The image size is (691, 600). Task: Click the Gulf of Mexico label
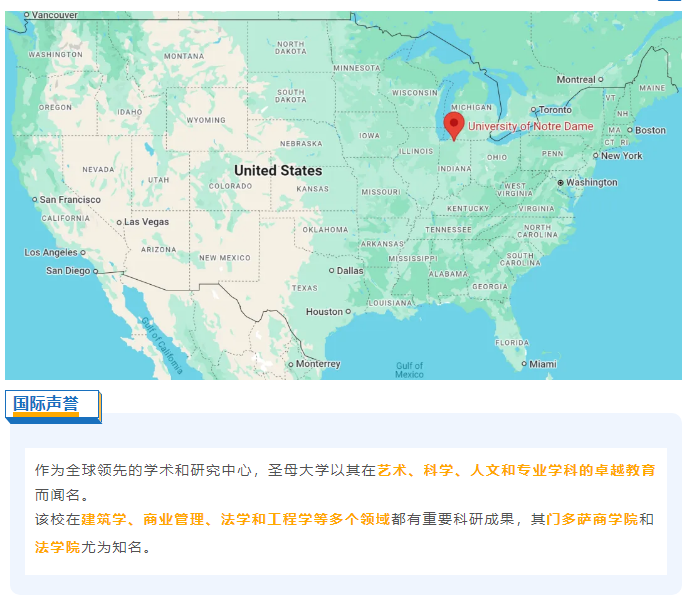point(409,370)
